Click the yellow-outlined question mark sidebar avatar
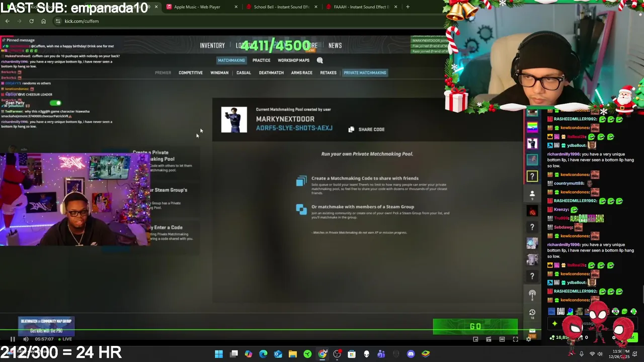Image resolution: width=644 pixels, height=362 pixels. click(532, 176)
